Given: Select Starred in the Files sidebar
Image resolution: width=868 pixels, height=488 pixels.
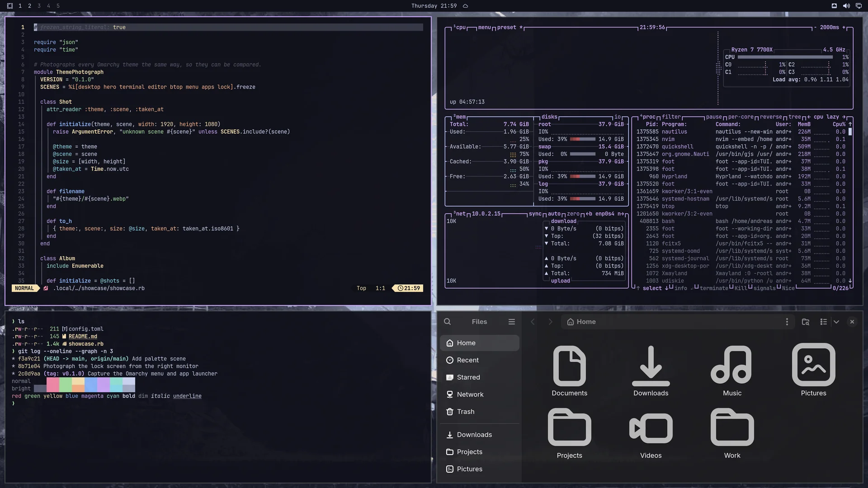Looking at the screenshot, I should (x=480, y=377).
